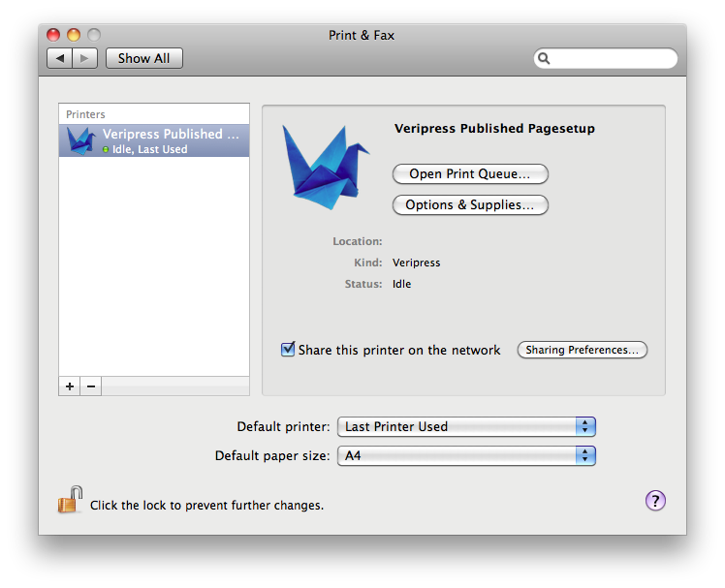Click the padlock icon to lock
The width and height of the screenshot is (725, 588).
pos(71,500)
